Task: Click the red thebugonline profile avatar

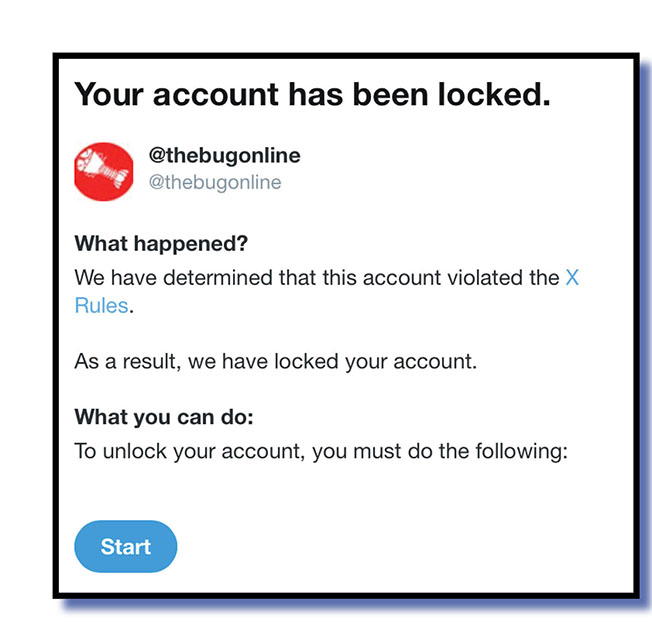Action: [x=104, y=171]
